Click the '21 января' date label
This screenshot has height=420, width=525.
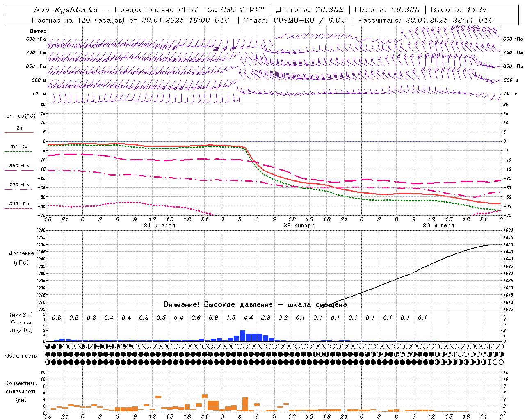[x=160, y=226]
